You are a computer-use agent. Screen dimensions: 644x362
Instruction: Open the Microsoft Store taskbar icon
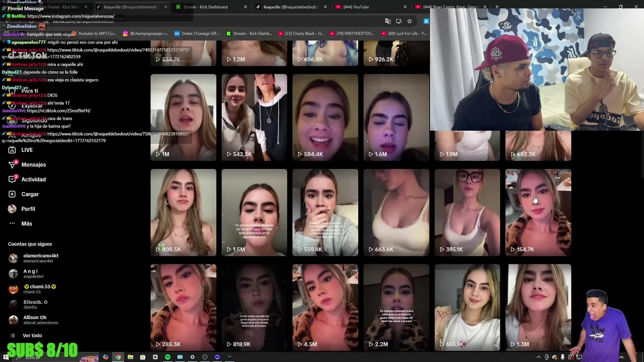(142, 357)
